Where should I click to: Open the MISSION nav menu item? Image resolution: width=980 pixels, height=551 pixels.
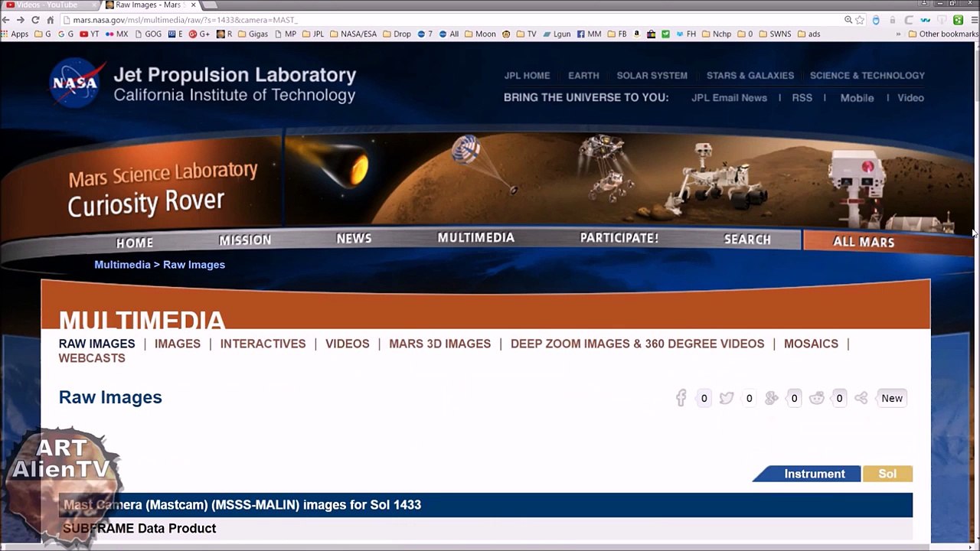245,240
